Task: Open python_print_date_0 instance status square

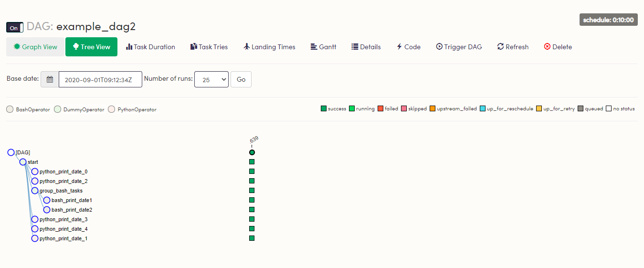Action: pos(252,172)
